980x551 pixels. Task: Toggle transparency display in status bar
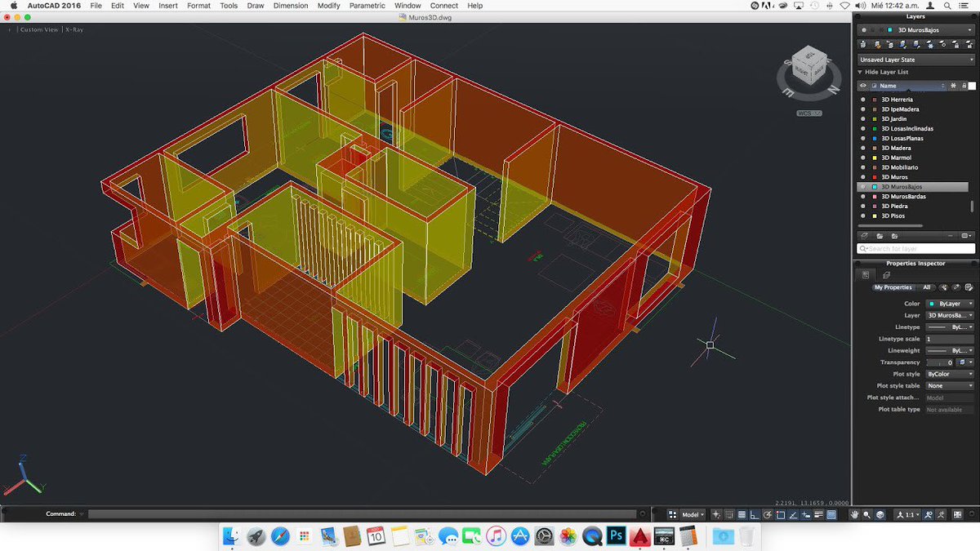[831, 514]
